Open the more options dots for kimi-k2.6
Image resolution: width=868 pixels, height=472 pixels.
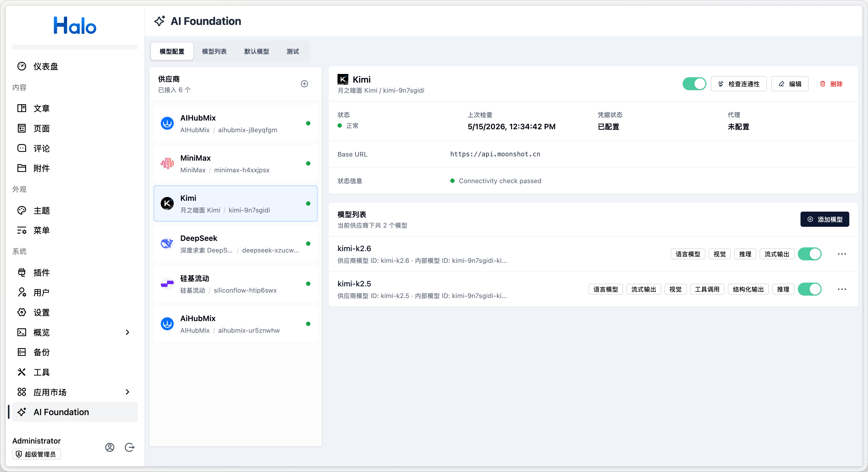pyautogui.click(x=842, y=254)
